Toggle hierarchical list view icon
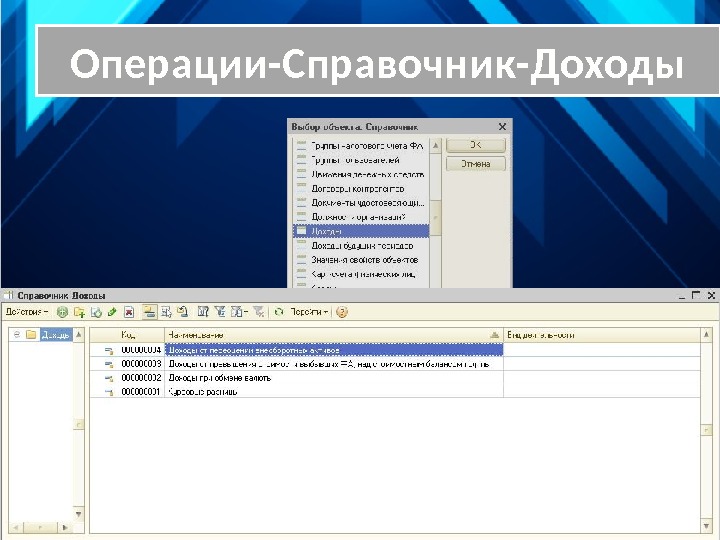 click(x=149, y=312)
